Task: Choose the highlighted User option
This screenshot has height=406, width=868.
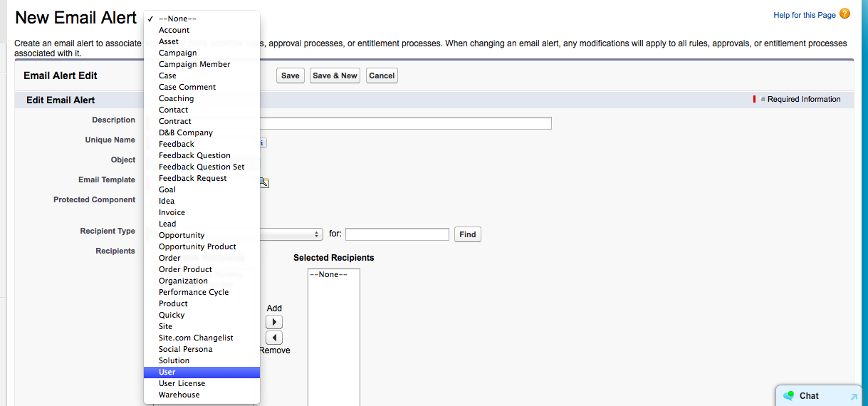Action: [x=202, y=372]
